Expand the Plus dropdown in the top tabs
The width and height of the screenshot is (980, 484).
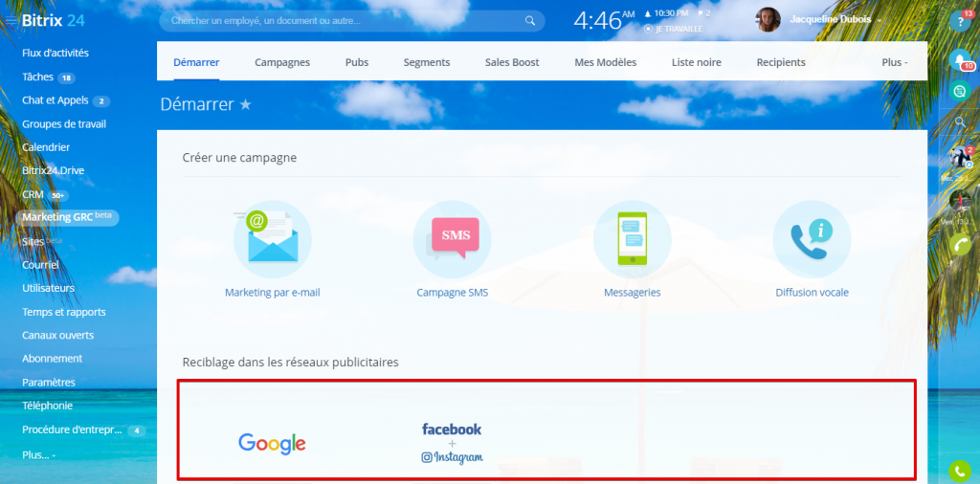click(x=895, y=62)
